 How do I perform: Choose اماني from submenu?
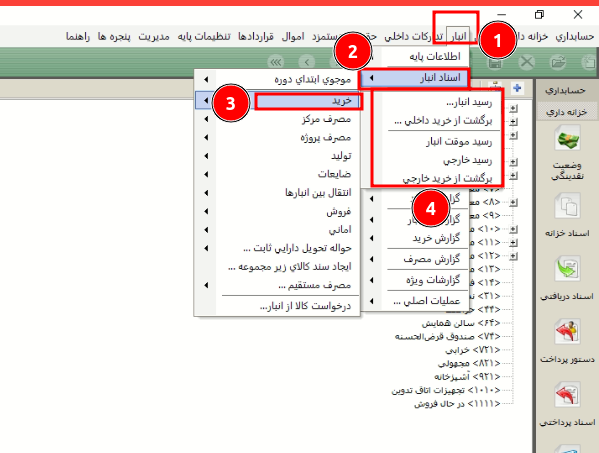pos(277,230)
